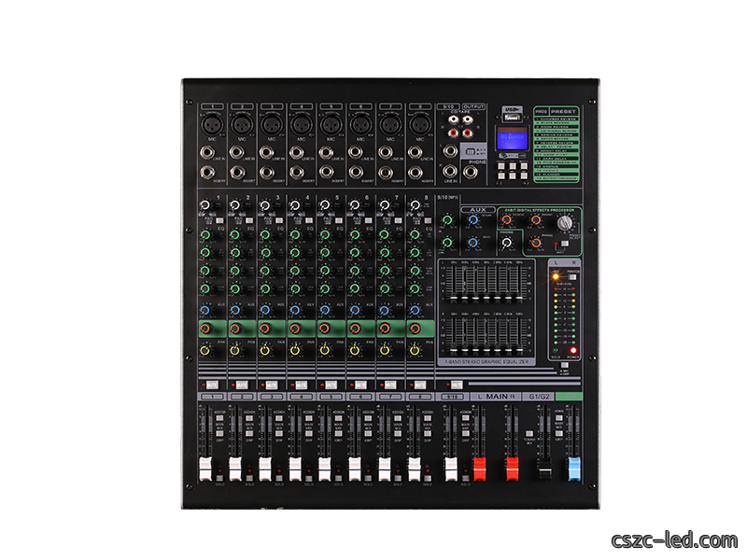Click the channel 8 orange FX knob

click(x=415, y=329)
